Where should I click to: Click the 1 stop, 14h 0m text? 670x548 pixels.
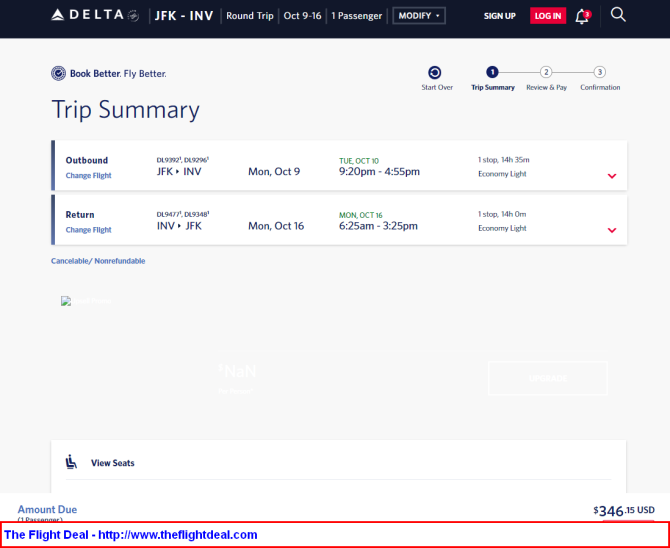[502, 214]
